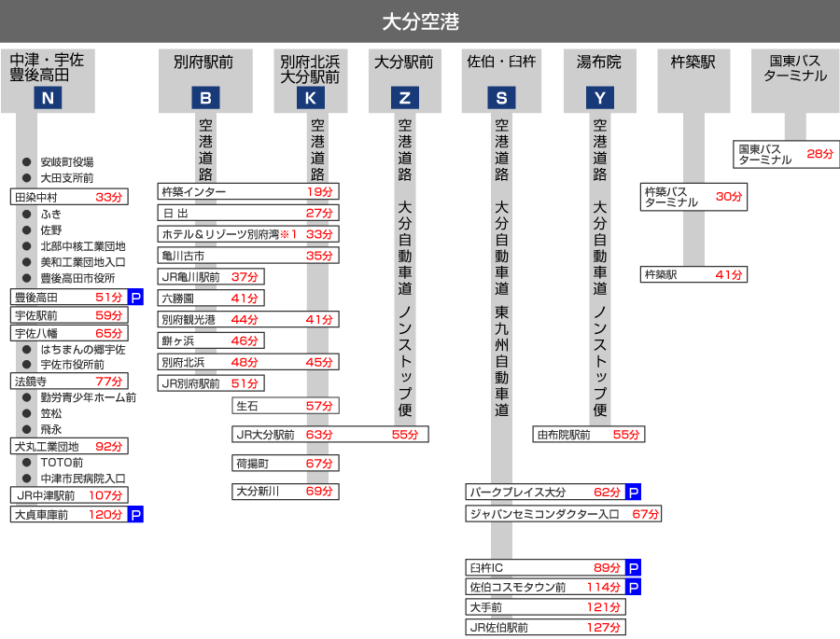Click the parking icon next to 豊後高田
Screen dimensions: 840x639
[136, 298]
